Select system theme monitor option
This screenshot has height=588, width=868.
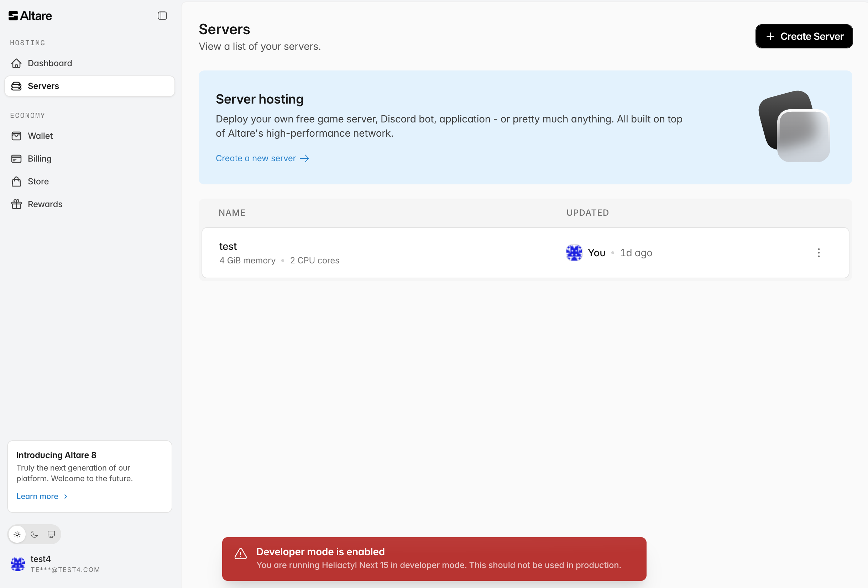pyautogui.click(x=51, y=534)
